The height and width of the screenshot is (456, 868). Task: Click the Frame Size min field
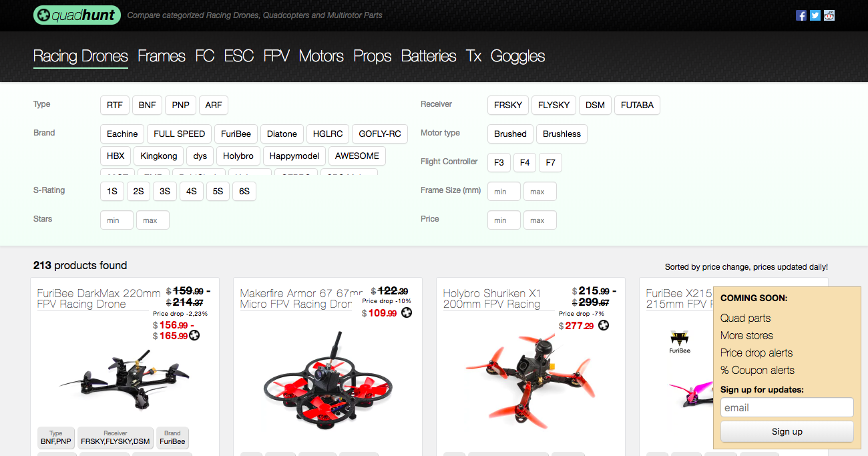504,192
